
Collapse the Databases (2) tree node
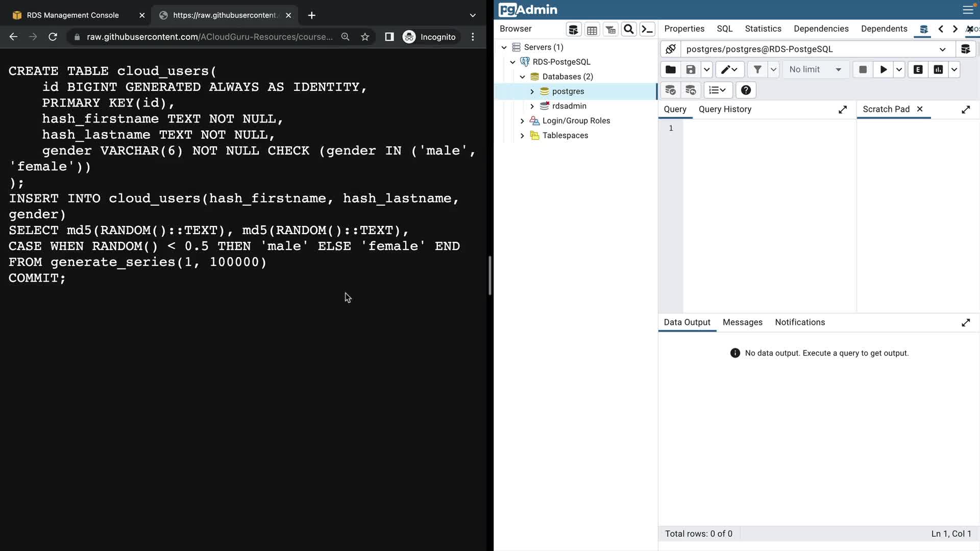522,77
